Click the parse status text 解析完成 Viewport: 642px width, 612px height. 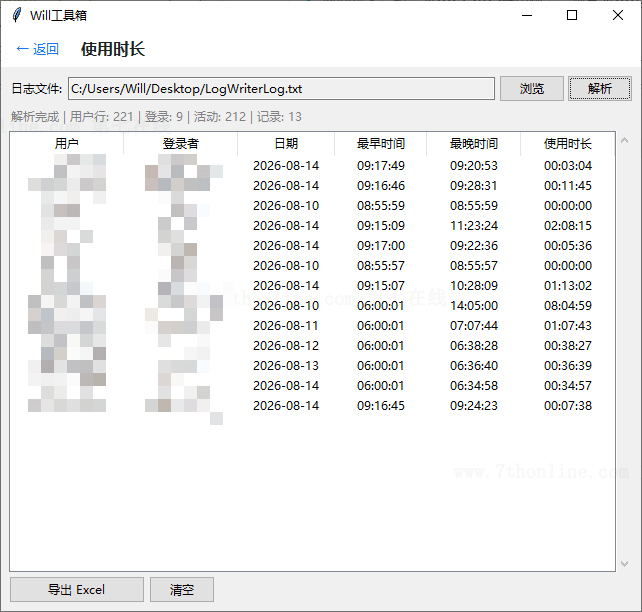tap(35, 117)
